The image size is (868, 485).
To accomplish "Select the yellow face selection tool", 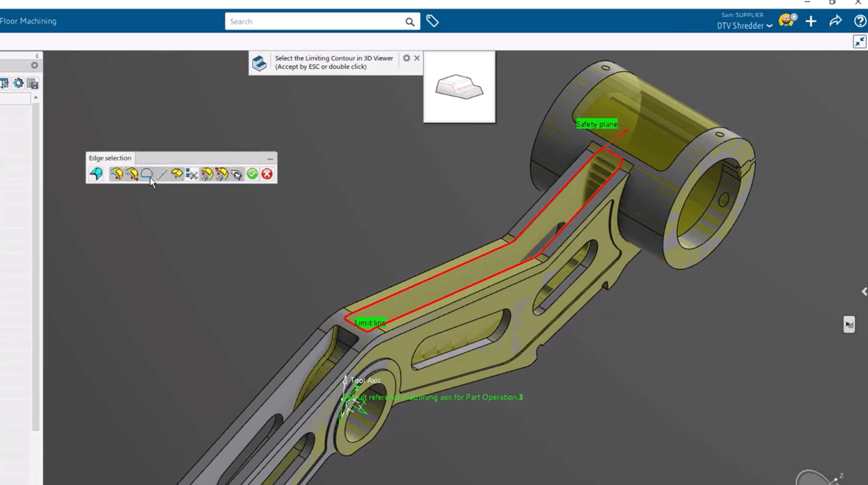I will coord(177,174).
